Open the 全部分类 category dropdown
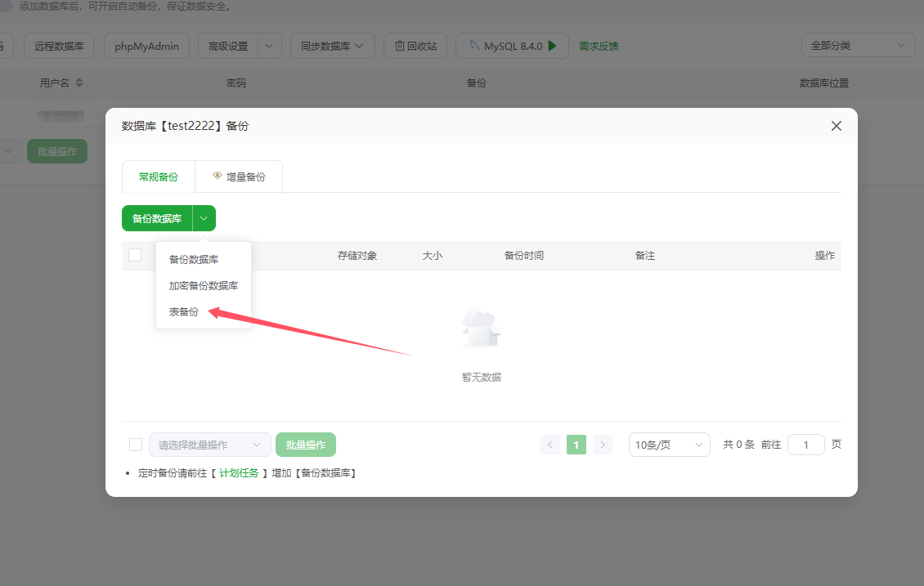Image resolution: width=924 pixels, height=586 pixels. coord(858,45)
